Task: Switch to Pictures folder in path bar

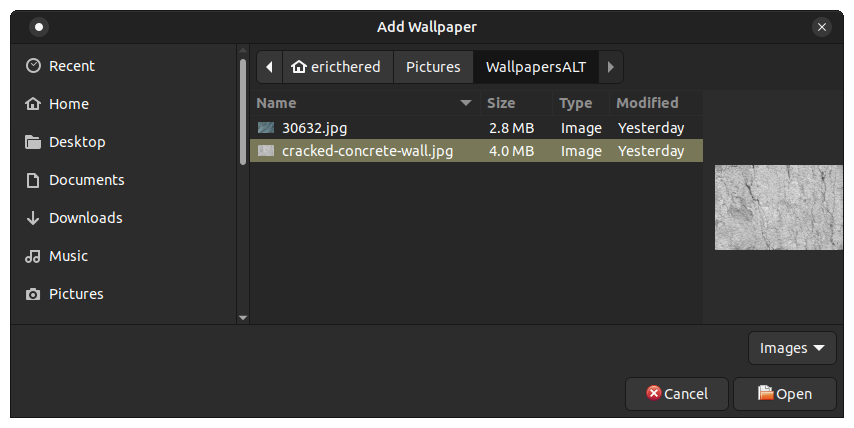Action: click(433, 67)
